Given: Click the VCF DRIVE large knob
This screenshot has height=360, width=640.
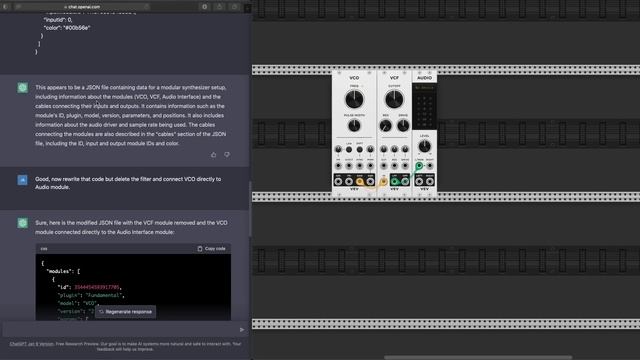Looking at the screenshot, I should click(x=403, y=126).
